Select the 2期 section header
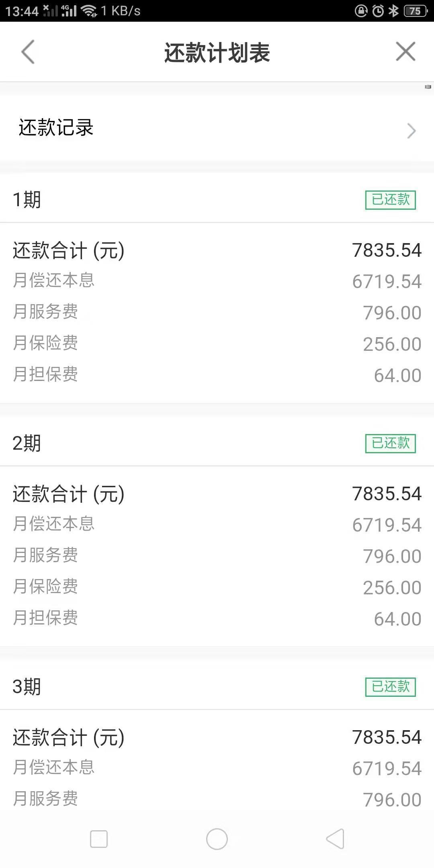Image resolution: width=434 pixels, height=868 pixels. pos(27,443)
